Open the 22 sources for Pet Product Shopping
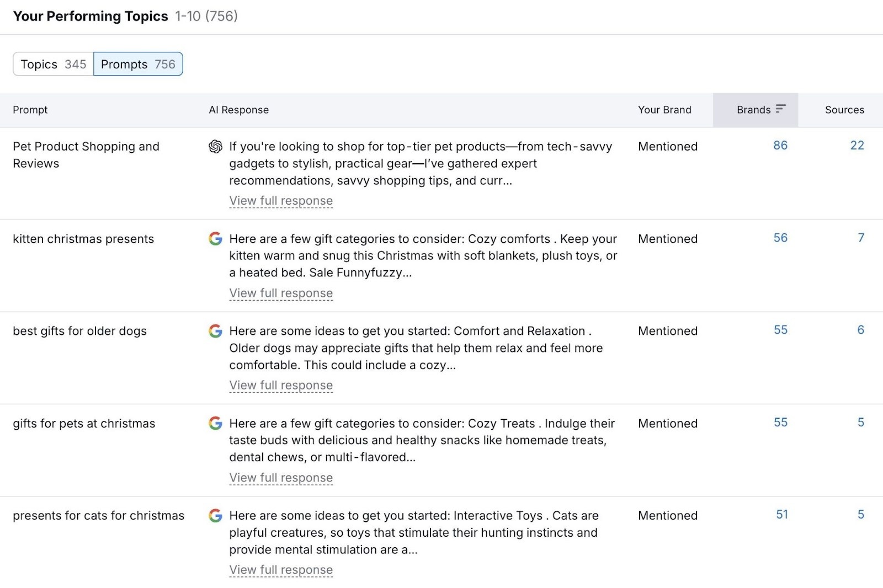 tap(857, 146)
